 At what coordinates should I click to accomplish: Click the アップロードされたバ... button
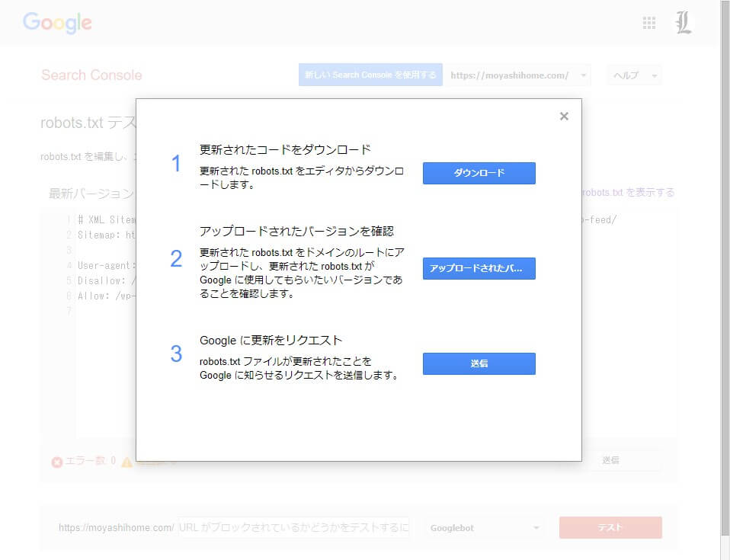[479, 268]
